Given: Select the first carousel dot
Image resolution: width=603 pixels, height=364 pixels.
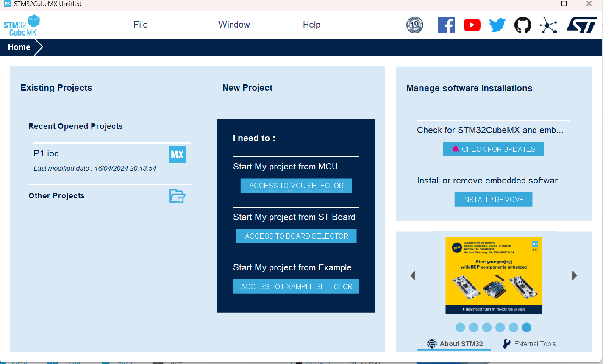Looking at the screenshot, I should [x=460, y=328].
